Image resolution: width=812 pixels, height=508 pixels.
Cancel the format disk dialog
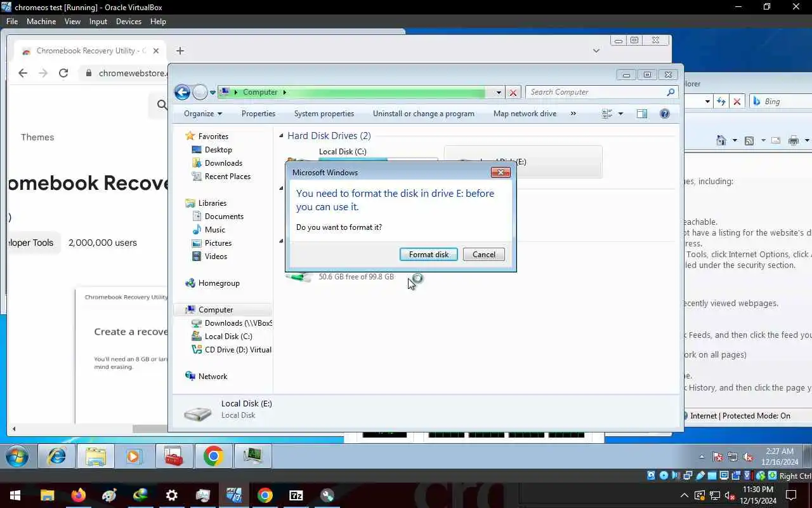click(x=483, y=255)
